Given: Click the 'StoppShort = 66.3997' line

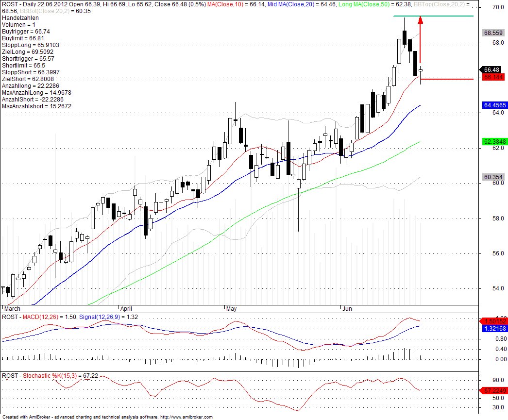Looking at the screenshot, I should [x=31, y=72].
